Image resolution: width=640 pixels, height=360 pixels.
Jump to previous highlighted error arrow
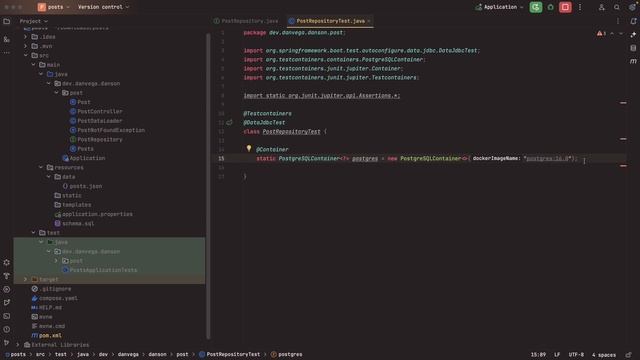(612, 33)
